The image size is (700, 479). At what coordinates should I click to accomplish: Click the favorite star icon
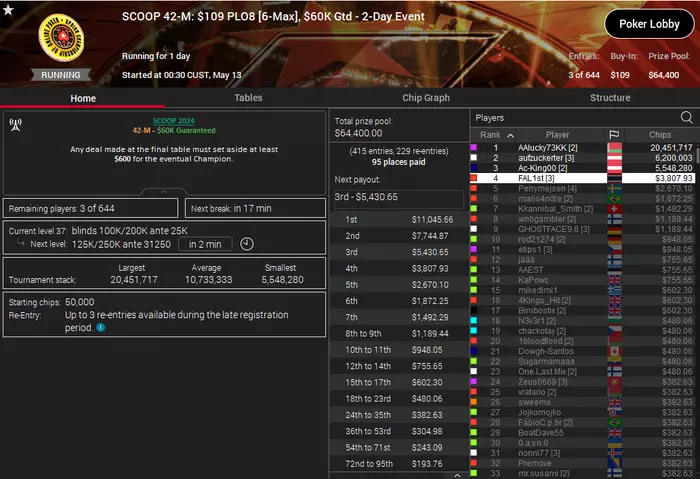8,9
